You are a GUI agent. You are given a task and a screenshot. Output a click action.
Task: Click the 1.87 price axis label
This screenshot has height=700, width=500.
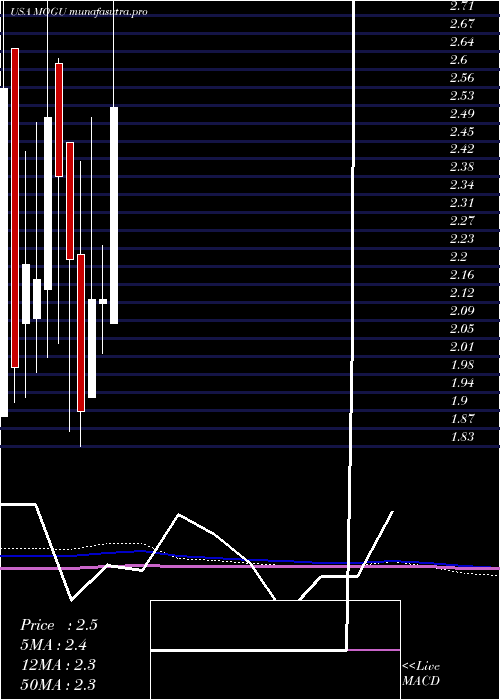462,419
